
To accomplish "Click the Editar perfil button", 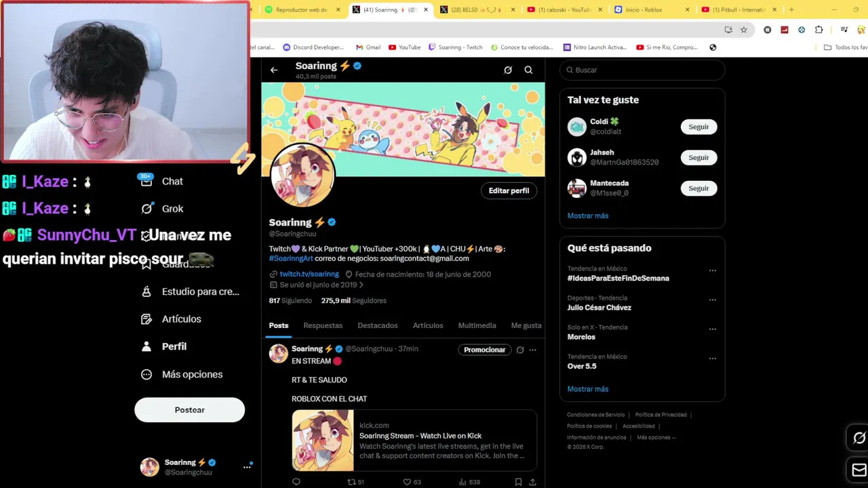I will pos(509,190).
